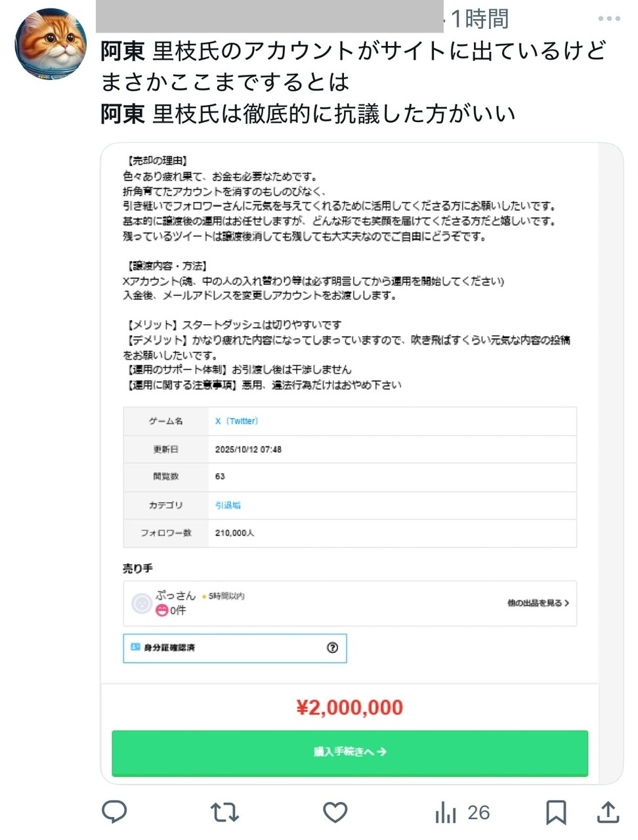638x840 pixels.
Task: Click the reply speech bubble icon
Action: coord(114,812)
